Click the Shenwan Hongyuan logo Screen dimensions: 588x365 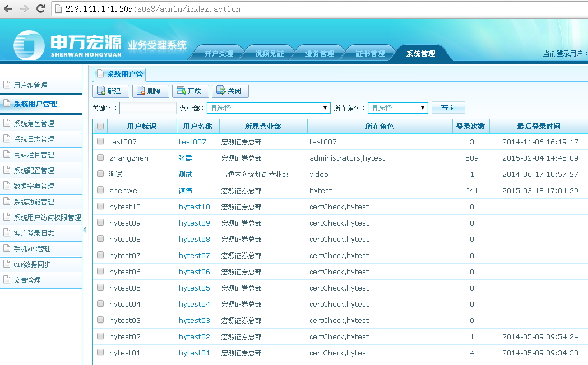point(67,45)
